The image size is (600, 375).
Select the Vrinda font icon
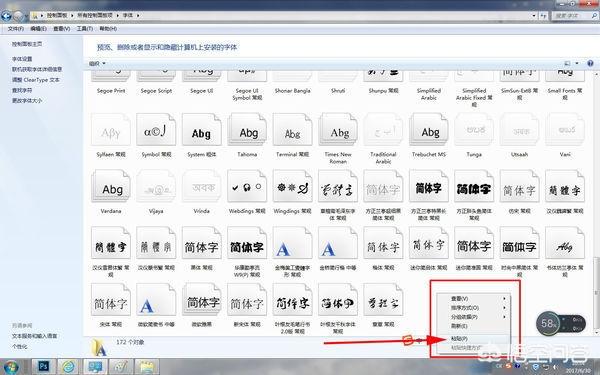coord(202,187)
